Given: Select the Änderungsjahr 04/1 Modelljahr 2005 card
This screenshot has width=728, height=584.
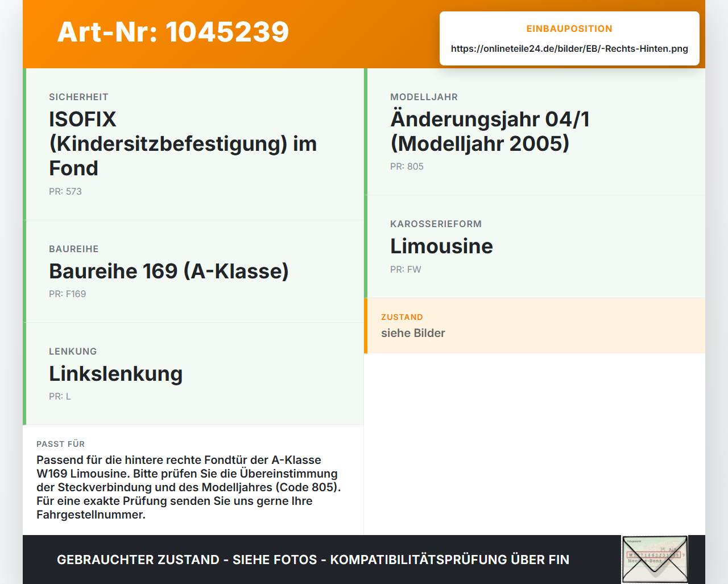Looking at the screenshot, I should pyautogui.click(x=535, y=131).
